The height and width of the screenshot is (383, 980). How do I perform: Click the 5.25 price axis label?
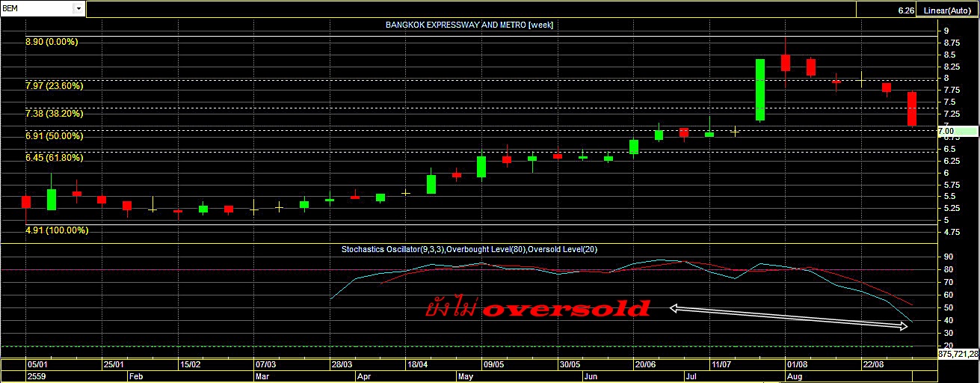(952, 209)
